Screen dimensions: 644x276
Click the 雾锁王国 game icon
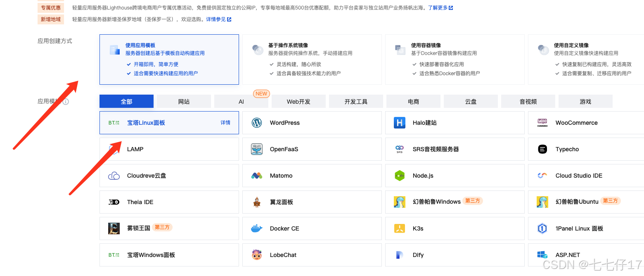[x=114, y=228]
